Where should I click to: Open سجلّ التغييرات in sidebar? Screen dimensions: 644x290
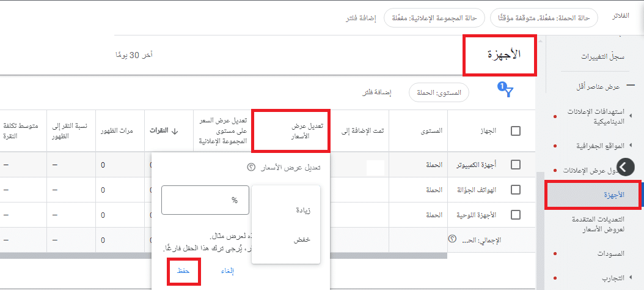[603, 56]
